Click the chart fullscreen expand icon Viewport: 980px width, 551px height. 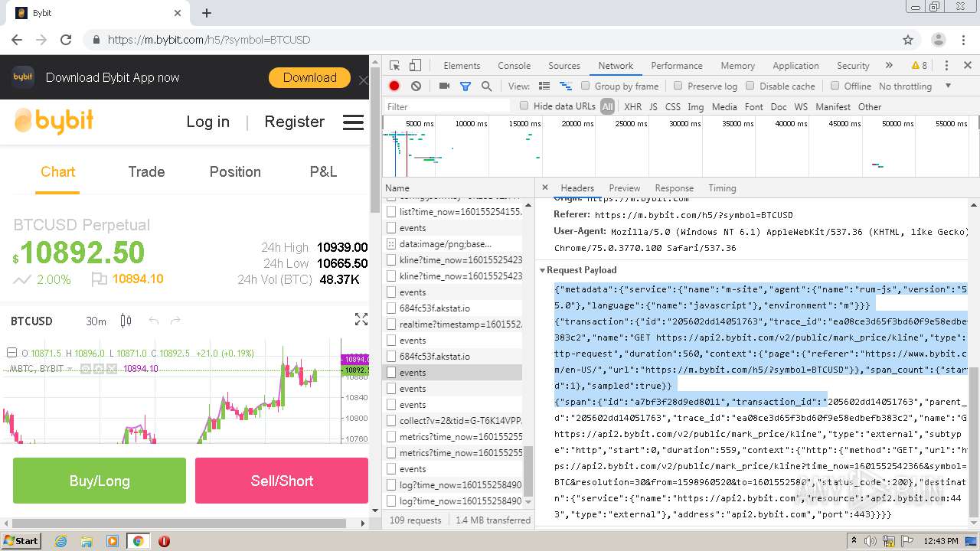(361, 320)
